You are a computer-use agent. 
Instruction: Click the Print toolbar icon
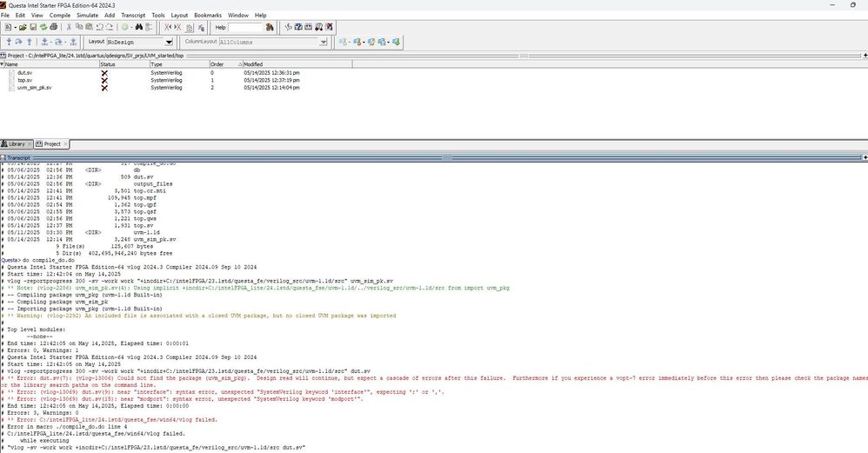tap(54, 27)
